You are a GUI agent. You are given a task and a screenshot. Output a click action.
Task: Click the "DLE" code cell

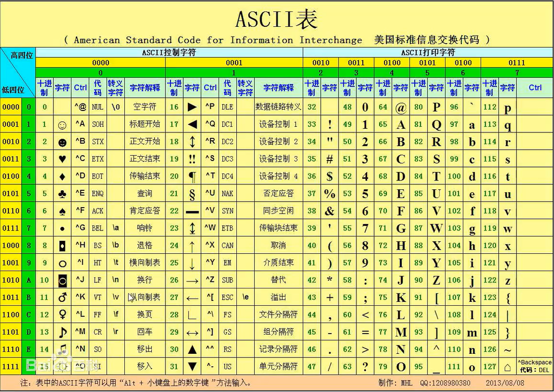(227, 107)
